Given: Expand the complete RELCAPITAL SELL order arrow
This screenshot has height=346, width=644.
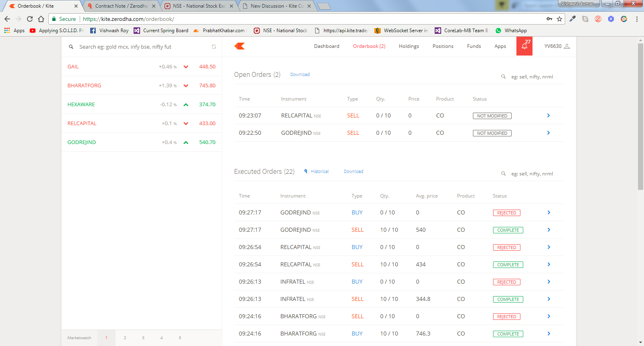Looking at the screenshot, I should (549, 264).
